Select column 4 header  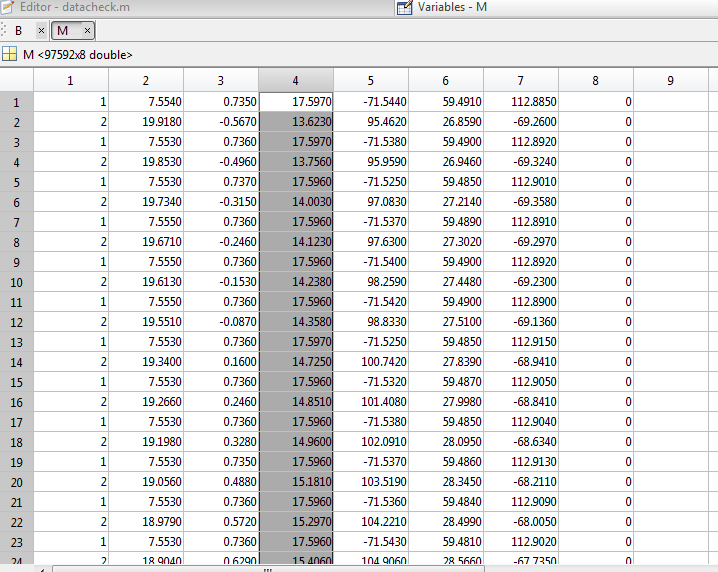296,80
